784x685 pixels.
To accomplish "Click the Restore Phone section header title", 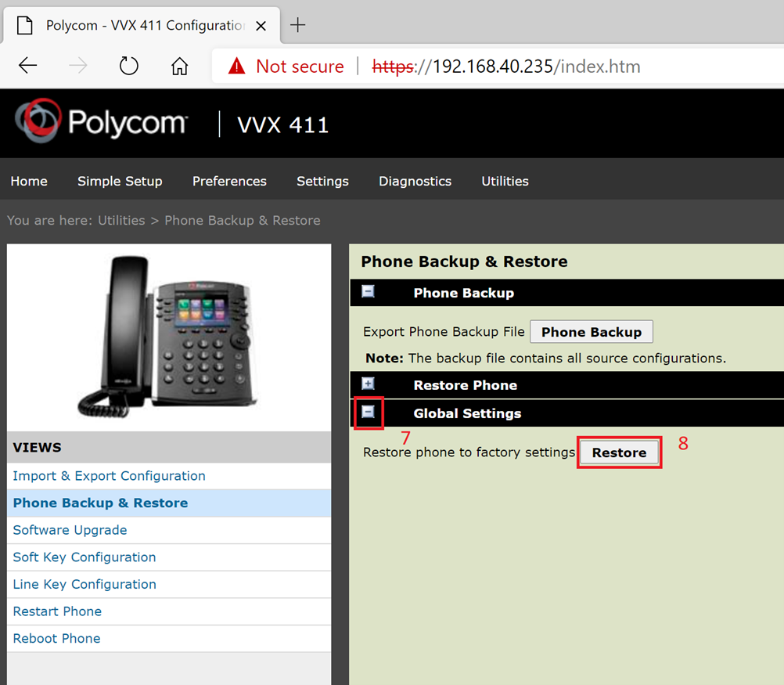I will [x=466, y=385].
